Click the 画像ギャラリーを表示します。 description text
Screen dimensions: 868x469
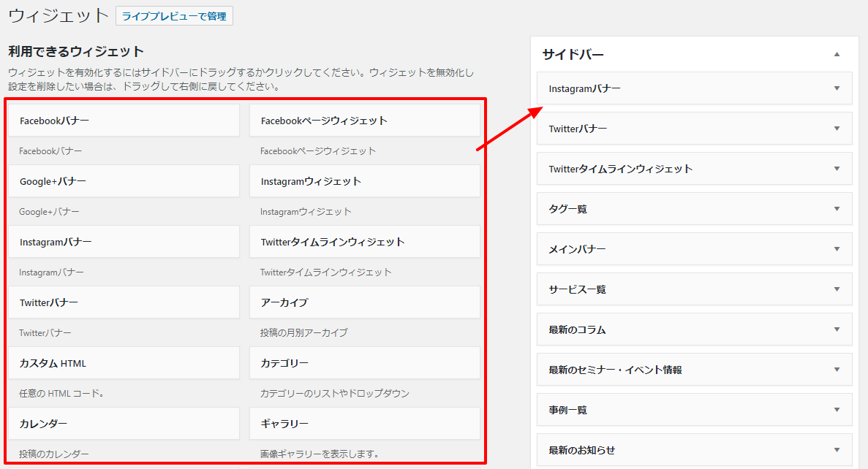(320, 454)
